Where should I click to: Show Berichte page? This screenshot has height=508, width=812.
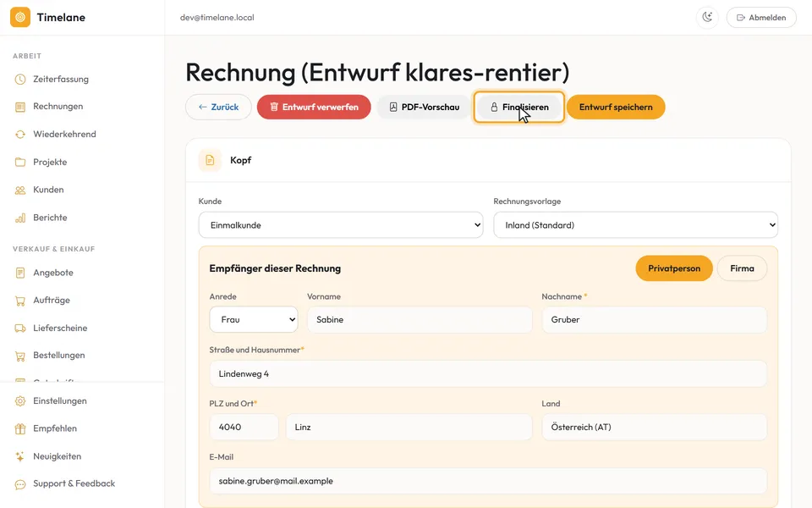coord(50,218)
